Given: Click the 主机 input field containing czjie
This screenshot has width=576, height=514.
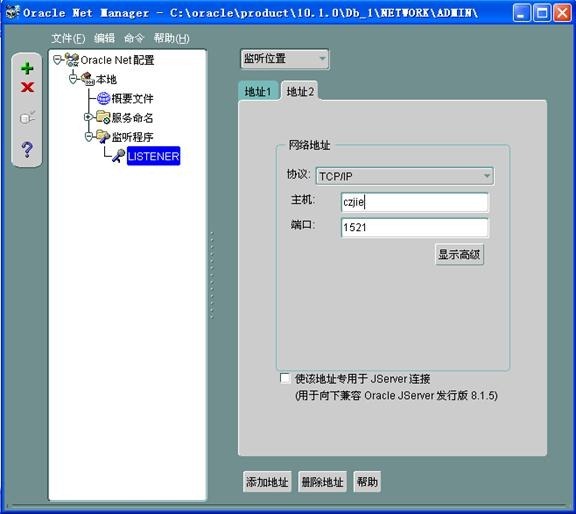Looking at the screenshot, I should [415, 202].
